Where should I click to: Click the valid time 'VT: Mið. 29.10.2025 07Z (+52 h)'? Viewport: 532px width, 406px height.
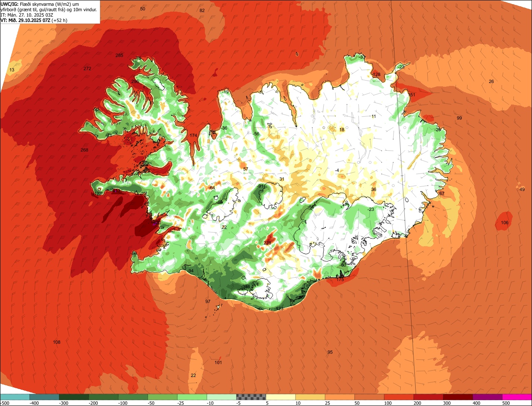[34, 20]
